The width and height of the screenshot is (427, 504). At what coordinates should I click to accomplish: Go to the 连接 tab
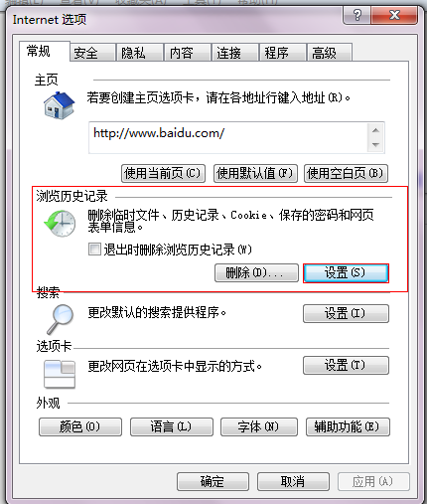235,53
